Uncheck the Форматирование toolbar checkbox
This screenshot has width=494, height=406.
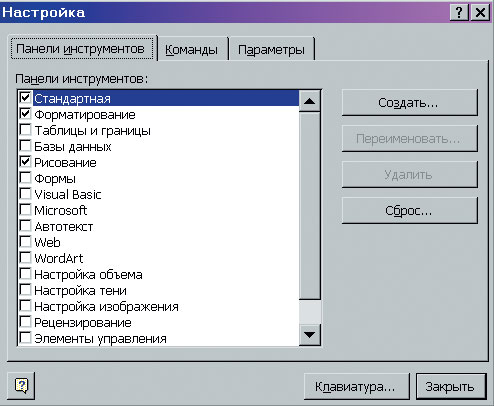coord(26,114)
